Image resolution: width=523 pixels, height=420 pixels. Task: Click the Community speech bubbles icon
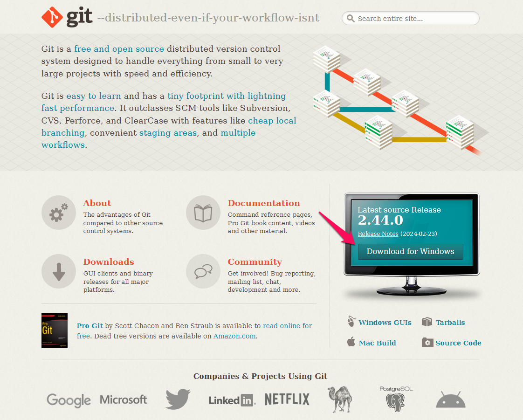pos(203,271)
